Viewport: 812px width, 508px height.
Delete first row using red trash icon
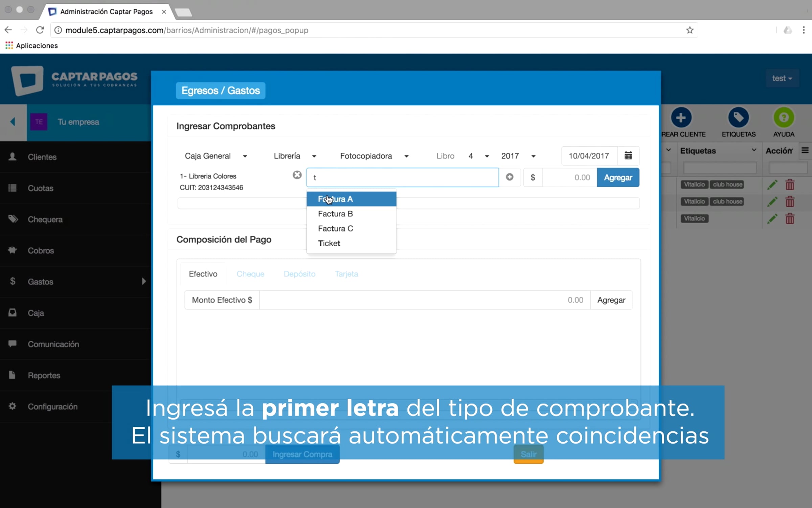coord(790,185)
